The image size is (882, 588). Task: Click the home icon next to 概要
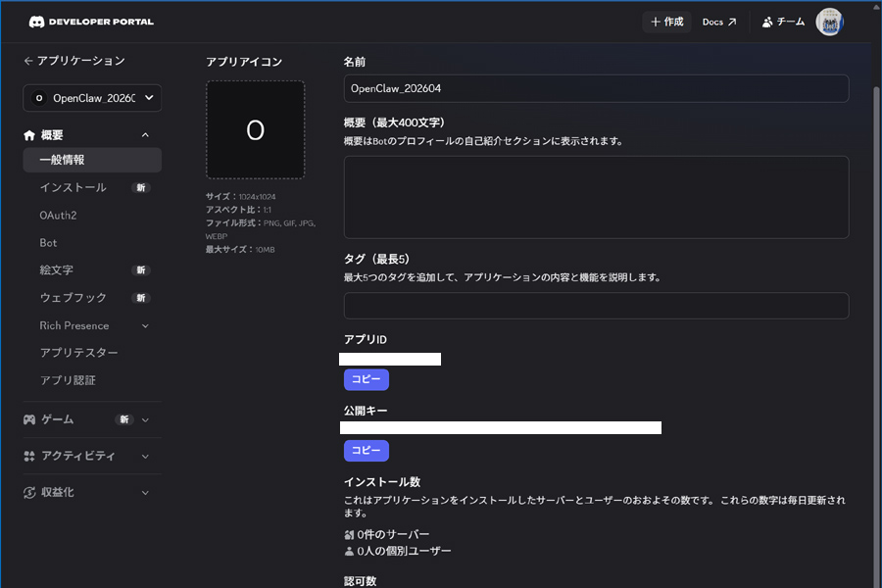pyautogui.click(x=29, y=134)
